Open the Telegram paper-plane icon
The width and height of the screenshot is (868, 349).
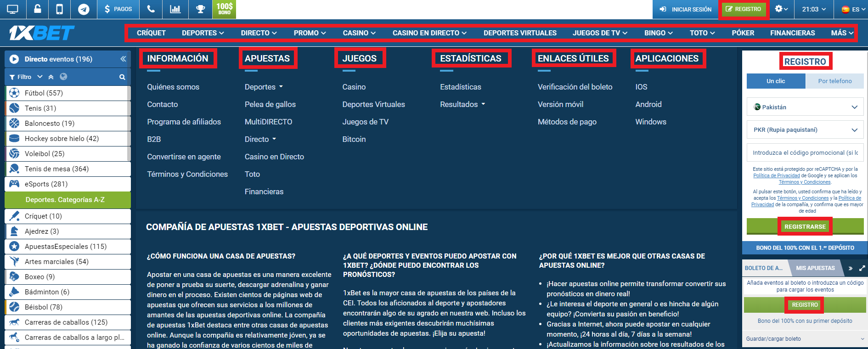click(84, 9)
